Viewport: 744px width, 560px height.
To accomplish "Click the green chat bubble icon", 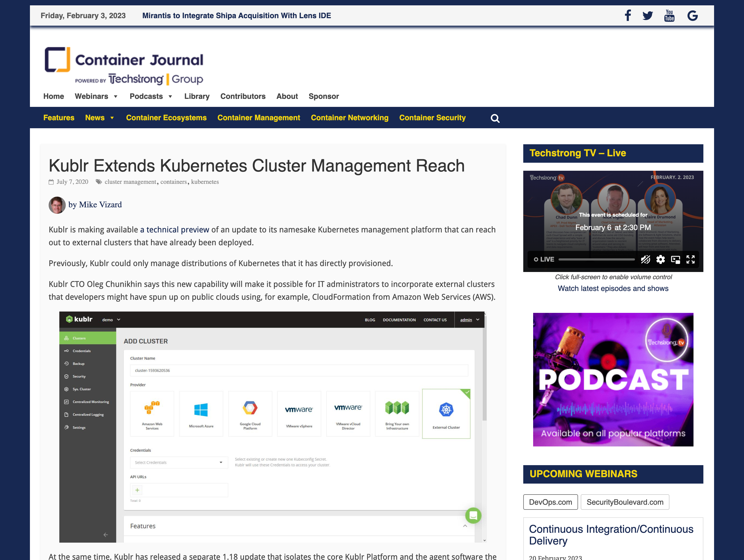I will click(x=473, y=515).
